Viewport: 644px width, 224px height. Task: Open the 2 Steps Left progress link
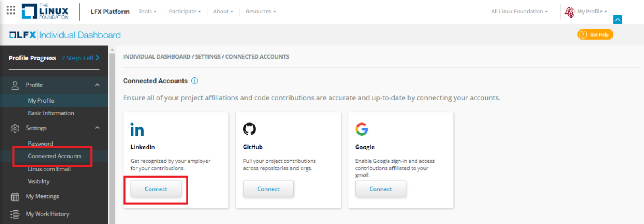pos(80,58)
